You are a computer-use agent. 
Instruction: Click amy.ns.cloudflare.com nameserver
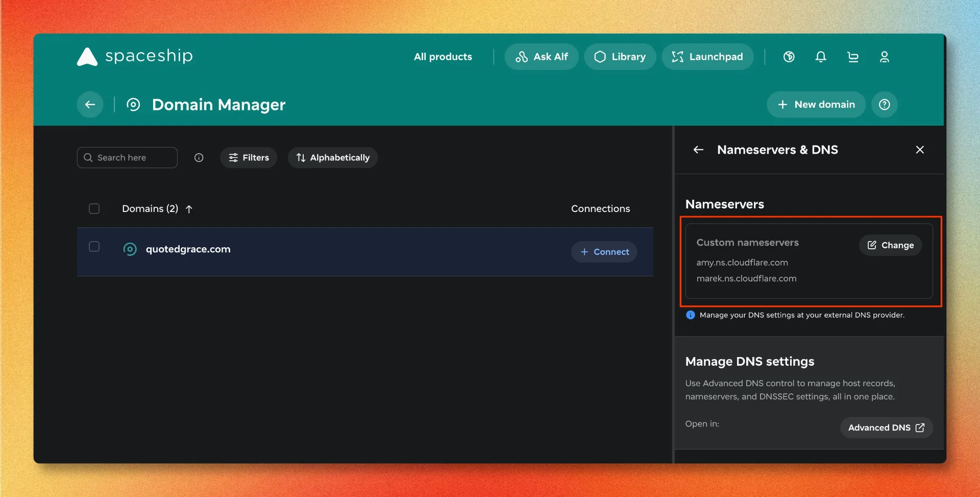pos(742,263)
